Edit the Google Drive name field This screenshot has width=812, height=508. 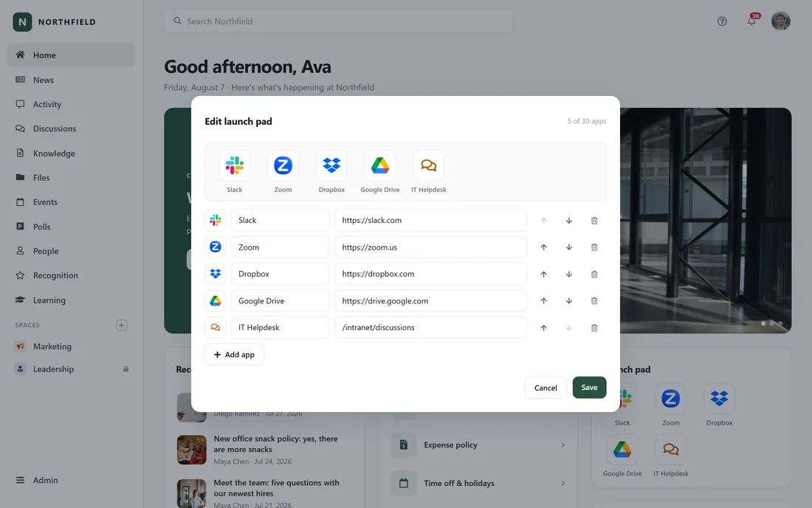pyautogui.click(x=281, y=301)
